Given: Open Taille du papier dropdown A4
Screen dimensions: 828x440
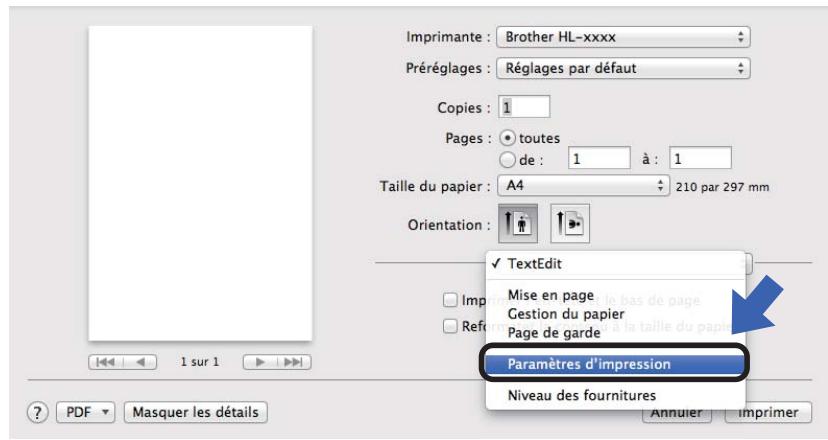Looking at the screenshot, I should [x=584, y=186].
